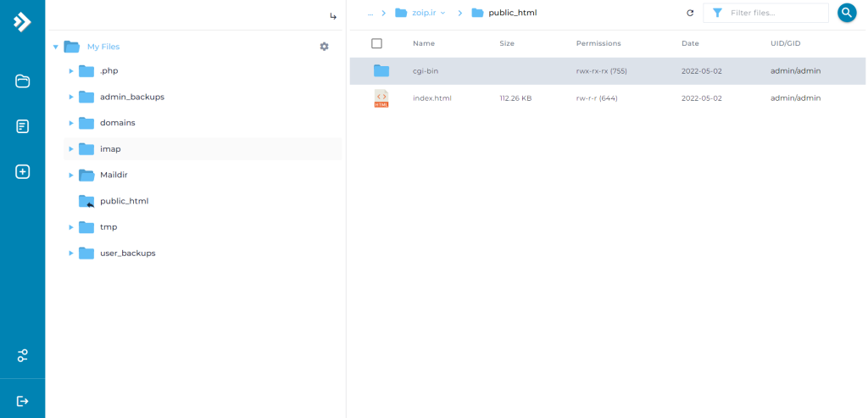The image size is (868, 418).
Task: Open the index.html file row
Action: [432, 98]
